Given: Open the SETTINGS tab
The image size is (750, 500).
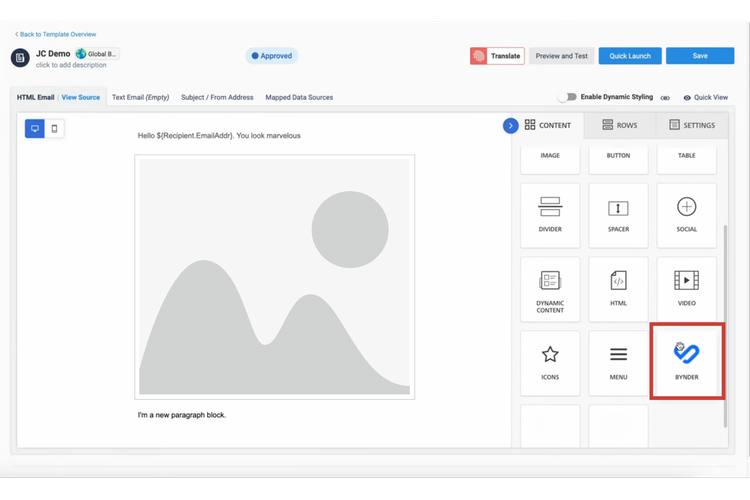Looking at the screenshot, I should (692, 125).
